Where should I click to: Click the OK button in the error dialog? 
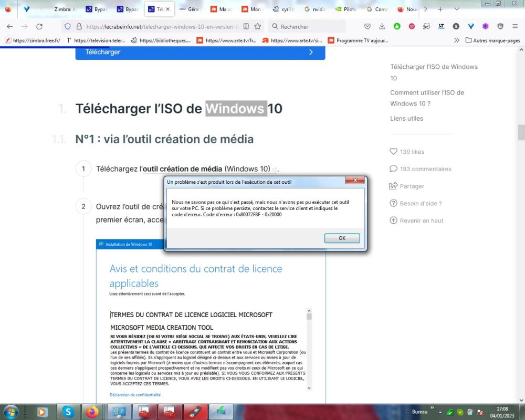342,238
